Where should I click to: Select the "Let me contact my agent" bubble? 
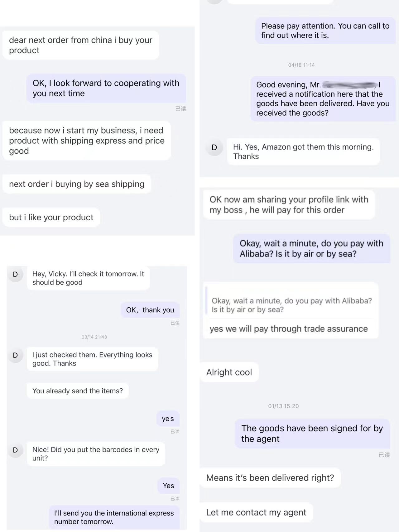click(256, 512)
